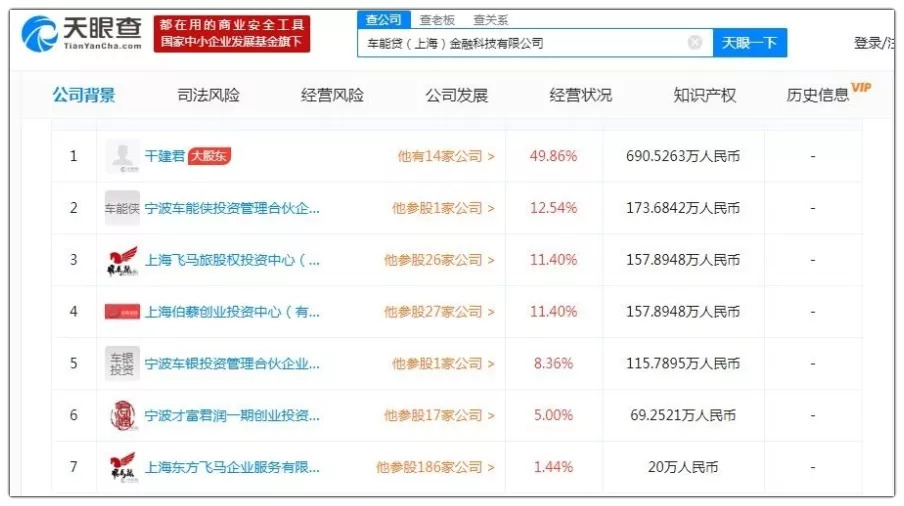Click the 5.00% shareholding value
The height and width of the screenshot is (506, 904).
click(553, 416)
